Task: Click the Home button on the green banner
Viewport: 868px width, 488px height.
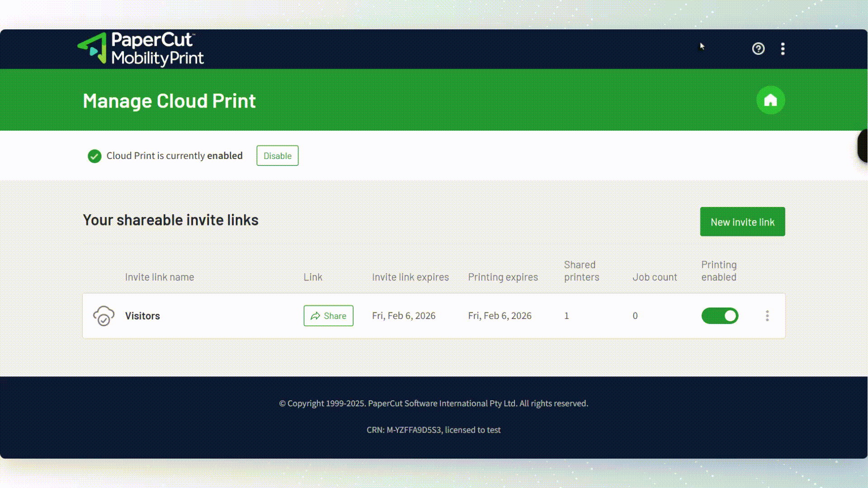Action: click(x=770, y=100)
